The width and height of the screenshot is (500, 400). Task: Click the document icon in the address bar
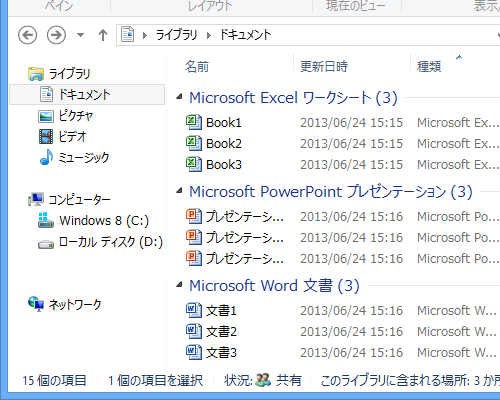pos(128,34)
